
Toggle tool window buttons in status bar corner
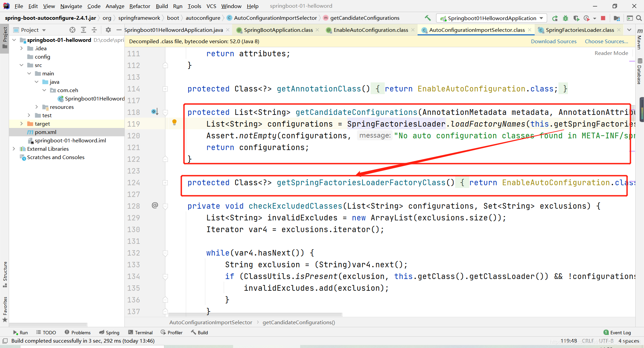coord(5,341)
